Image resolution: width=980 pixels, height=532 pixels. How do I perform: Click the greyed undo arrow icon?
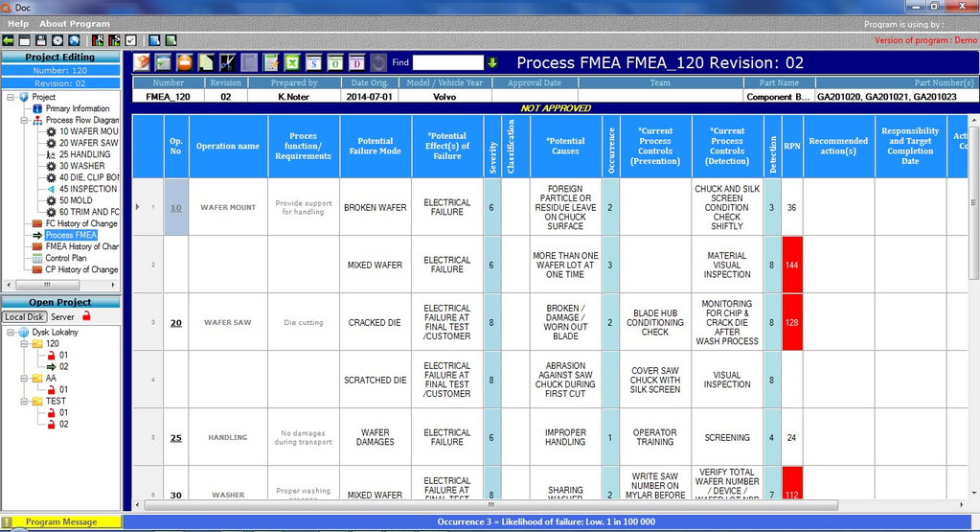pos(378,62)
